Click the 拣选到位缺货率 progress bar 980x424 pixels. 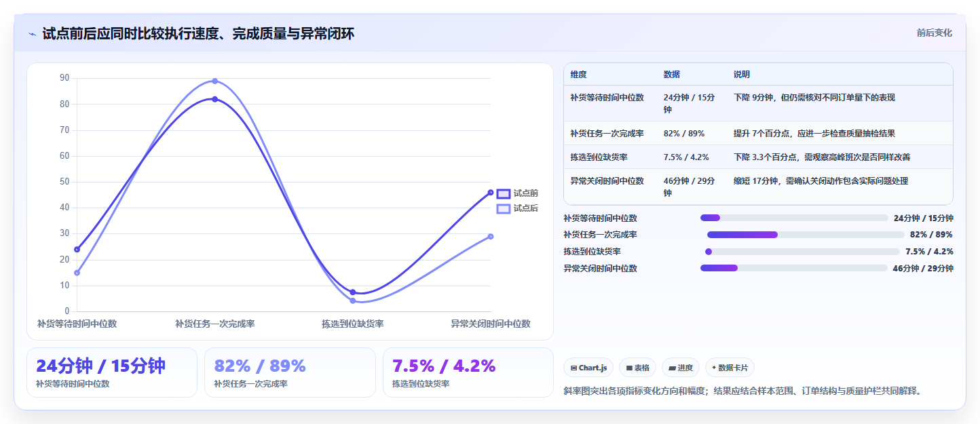point(802,252)
